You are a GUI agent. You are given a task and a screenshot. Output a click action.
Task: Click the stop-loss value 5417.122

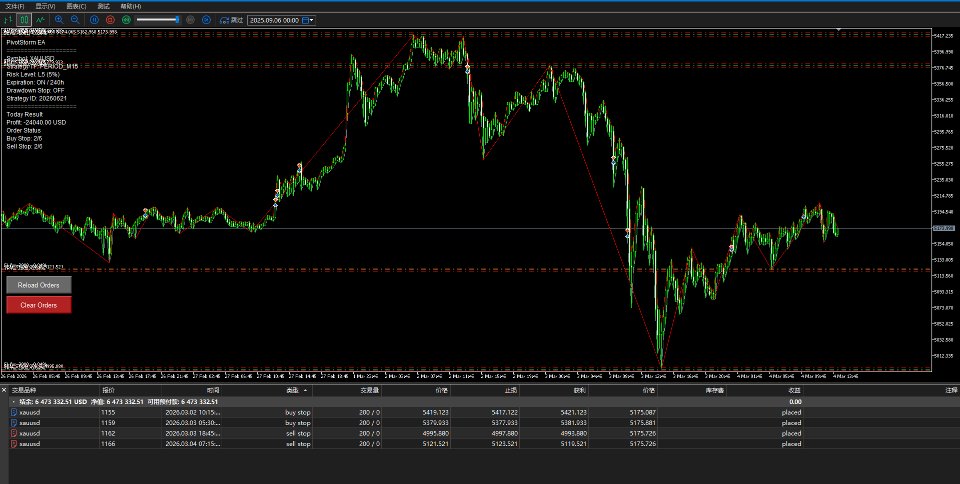click(x=504, y=412)
